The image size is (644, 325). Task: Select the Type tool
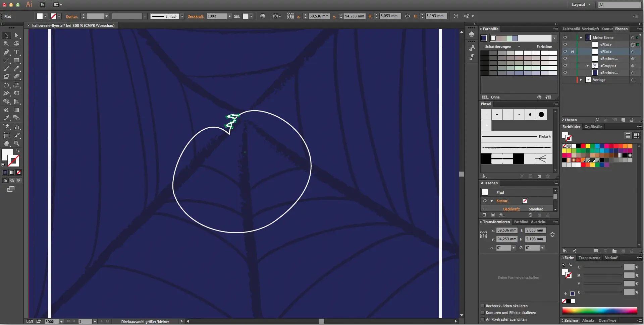(16, 52)
